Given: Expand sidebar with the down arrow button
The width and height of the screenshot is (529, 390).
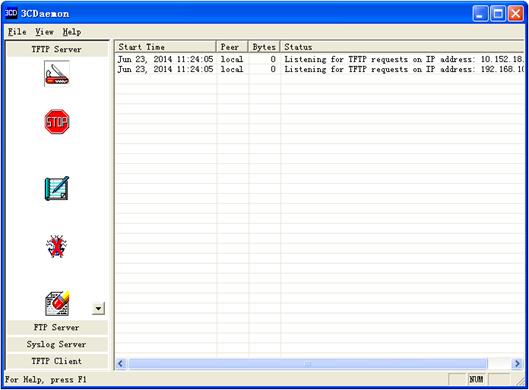Looking at the screenshot, I should (x=98, y=308).
